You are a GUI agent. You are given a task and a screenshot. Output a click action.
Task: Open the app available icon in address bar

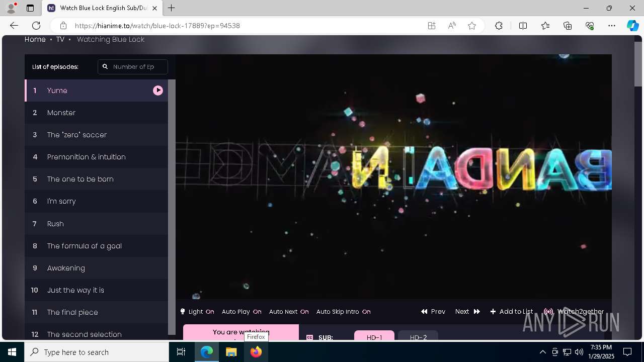pyautogui.click(x=432, y=26)
